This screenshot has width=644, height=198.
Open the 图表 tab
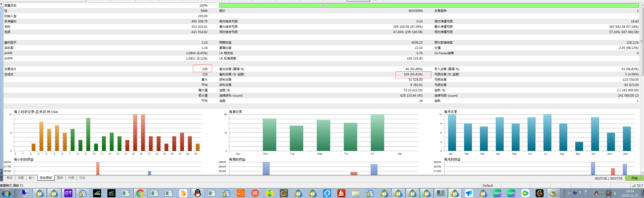click(60, 178)
